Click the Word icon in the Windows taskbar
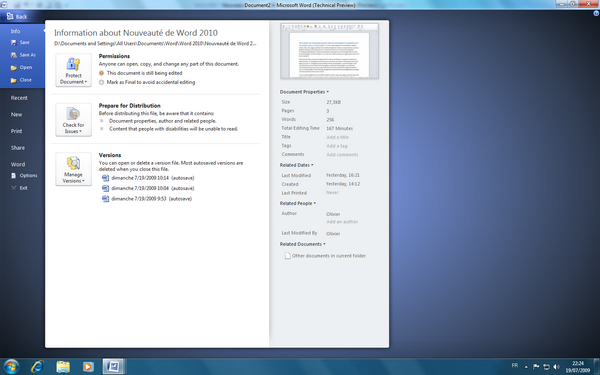Viewport: 600px width, 375px height. [113, 367]
